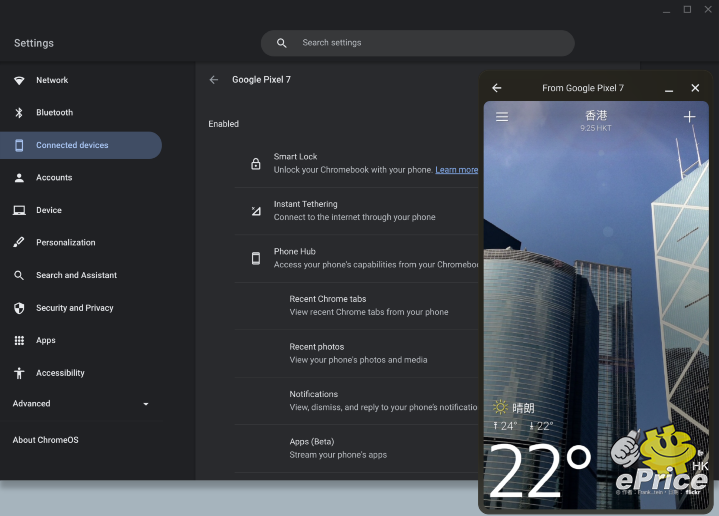Click the Personalization brush icon

click(19, 243)
